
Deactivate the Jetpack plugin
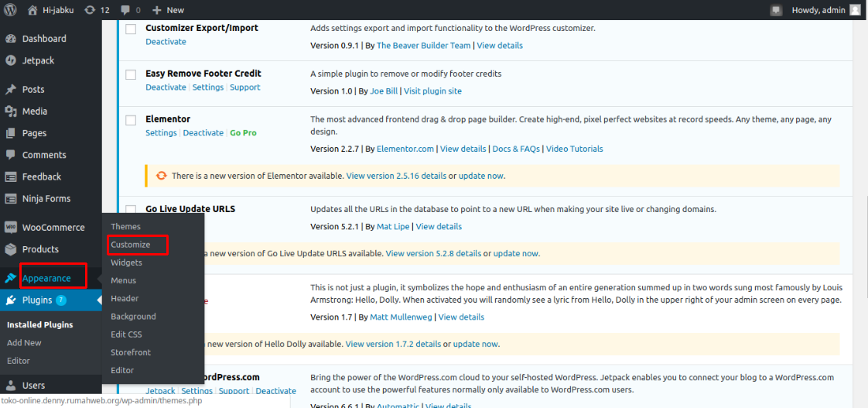[x=275, y=391]
